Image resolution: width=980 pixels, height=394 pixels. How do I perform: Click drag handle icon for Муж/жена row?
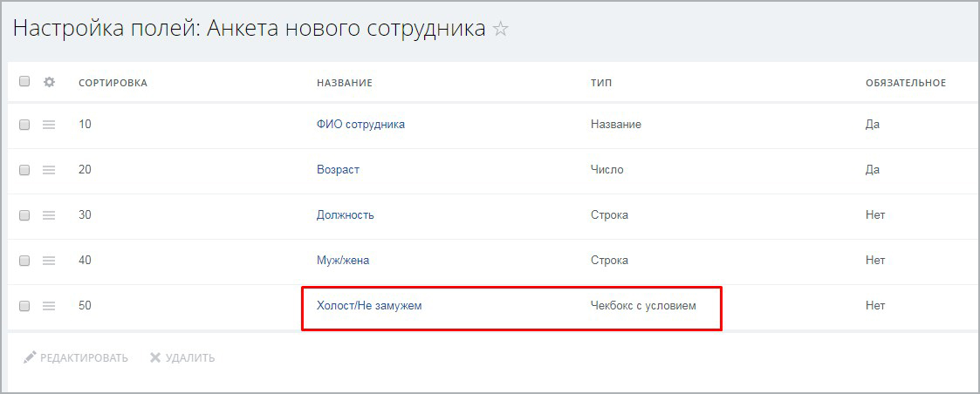49,261
